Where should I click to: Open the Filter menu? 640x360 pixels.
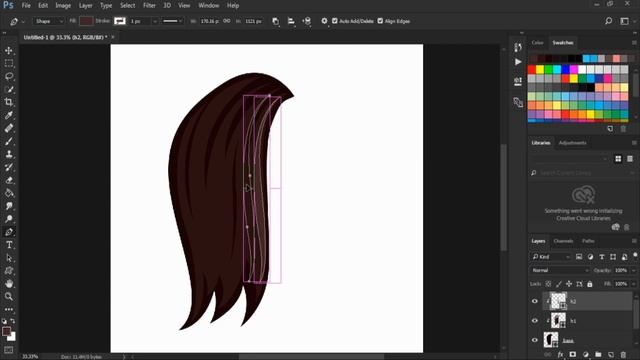click(149, 6)
